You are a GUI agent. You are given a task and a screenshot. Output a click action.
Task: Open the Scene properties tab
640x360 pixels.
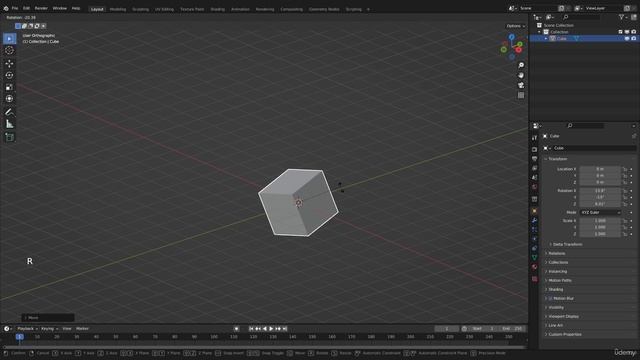(x=534, y=178)
